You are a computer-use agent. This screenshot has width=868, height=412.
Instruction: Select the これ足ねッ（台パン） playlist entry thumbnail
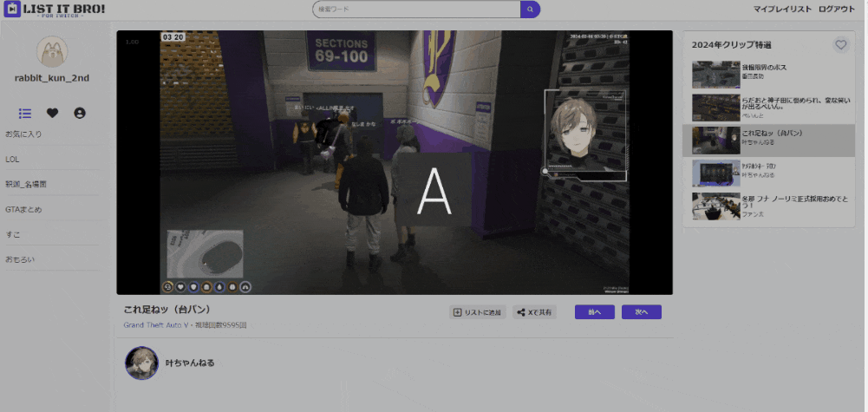715,141
